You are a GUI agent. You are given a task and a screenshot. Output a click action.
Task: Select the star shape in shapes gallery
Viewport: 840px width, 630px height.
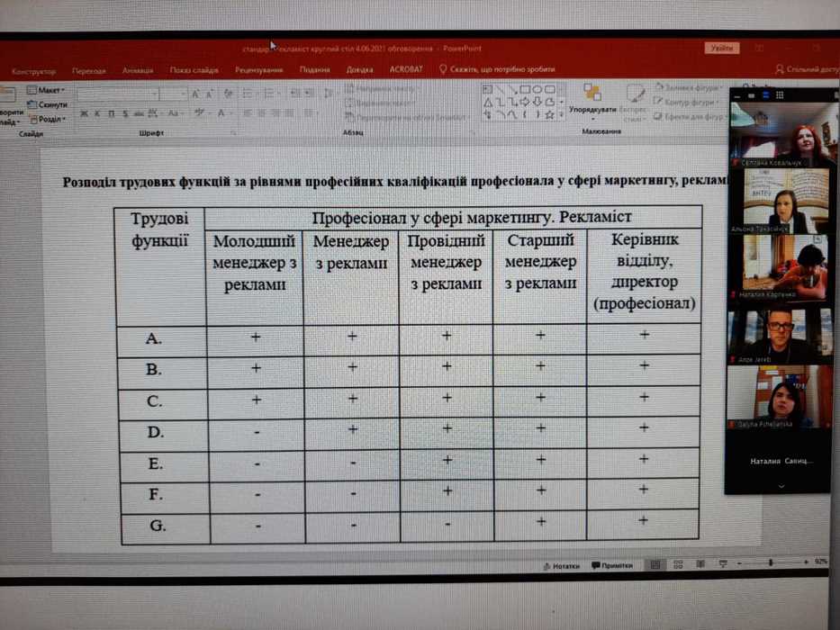pyautogui.click(x=549, y=115)
